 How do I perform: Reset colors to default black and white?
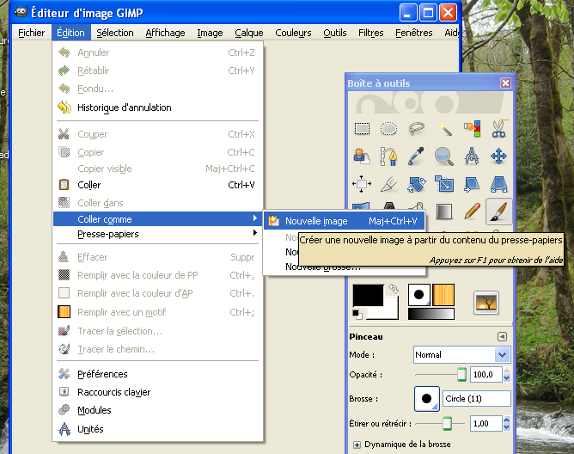coord(357,314)
